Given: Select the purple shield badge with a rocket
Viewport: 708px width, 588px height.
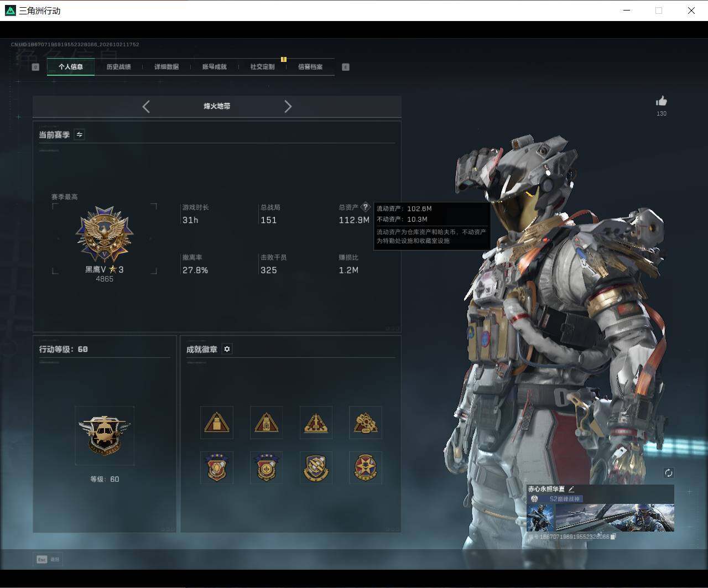Looking at the screenshot, I should tap(316, 467).
